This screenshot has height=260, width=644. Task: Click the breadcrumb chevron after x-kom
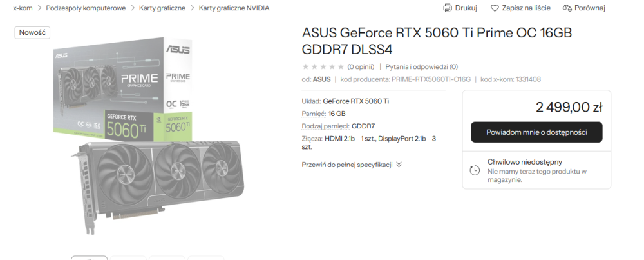coord(39,8)
